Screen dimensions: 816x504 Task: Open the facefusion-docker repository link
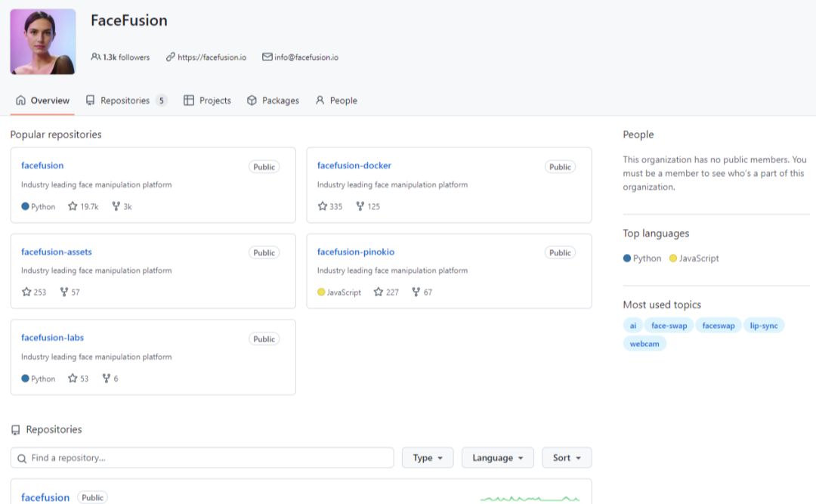point(354,165)
